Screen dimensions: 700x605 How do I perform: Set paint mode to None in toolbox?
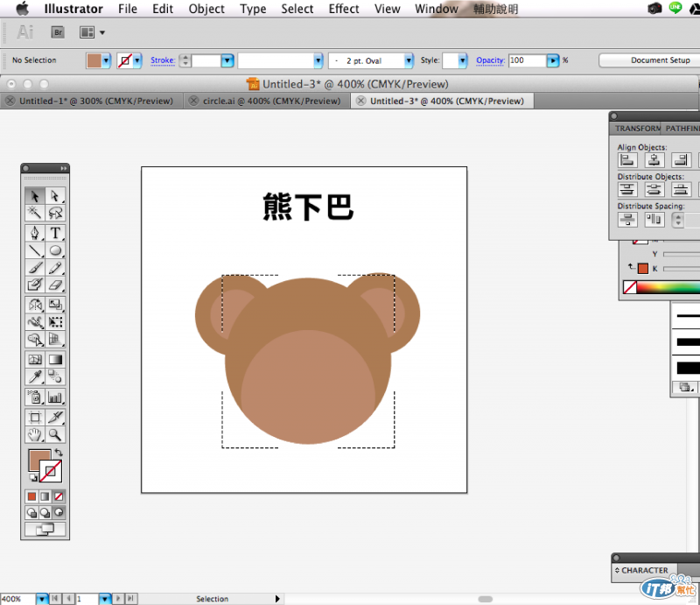pyautogui.click(x=59, y=496)
